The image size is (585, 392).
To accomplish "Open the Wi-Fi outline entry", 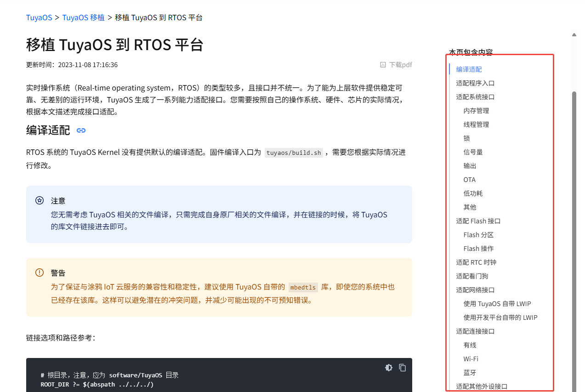I will [471, 359].
